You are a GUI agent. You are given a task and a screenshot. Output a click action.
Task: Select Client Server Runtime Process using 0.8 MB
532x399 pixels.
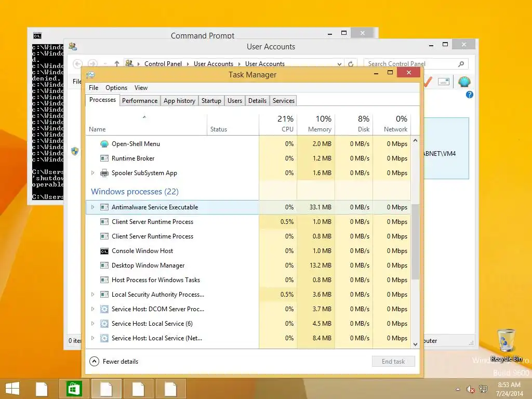tap(248, 236)
